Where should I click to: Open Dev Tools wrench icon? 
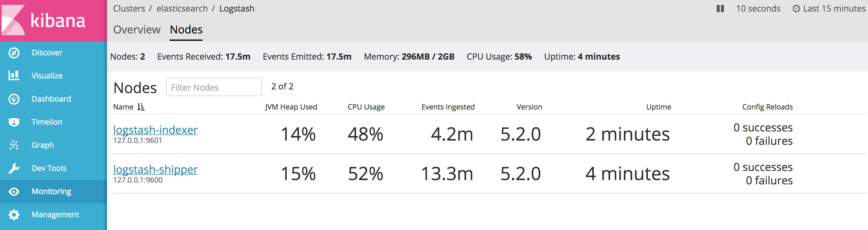(x=14, y=168)
